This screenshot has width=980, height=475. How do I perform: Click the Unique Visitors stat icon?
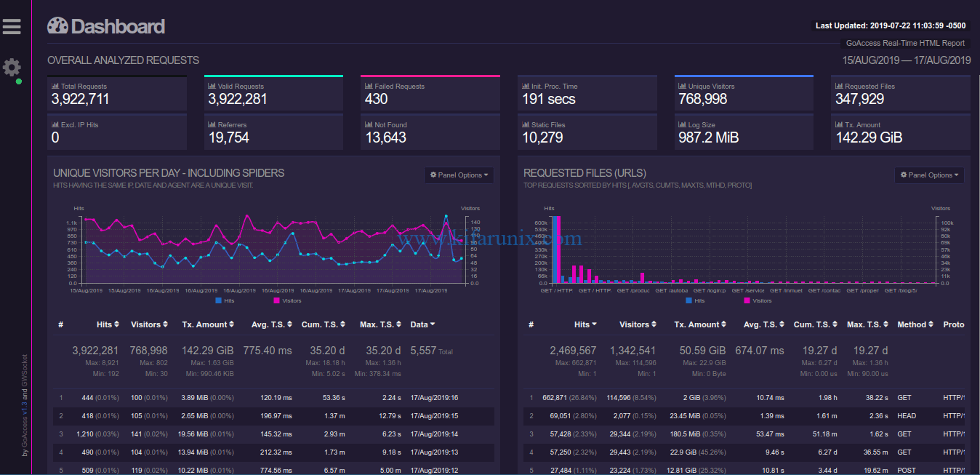click(682, 87)
